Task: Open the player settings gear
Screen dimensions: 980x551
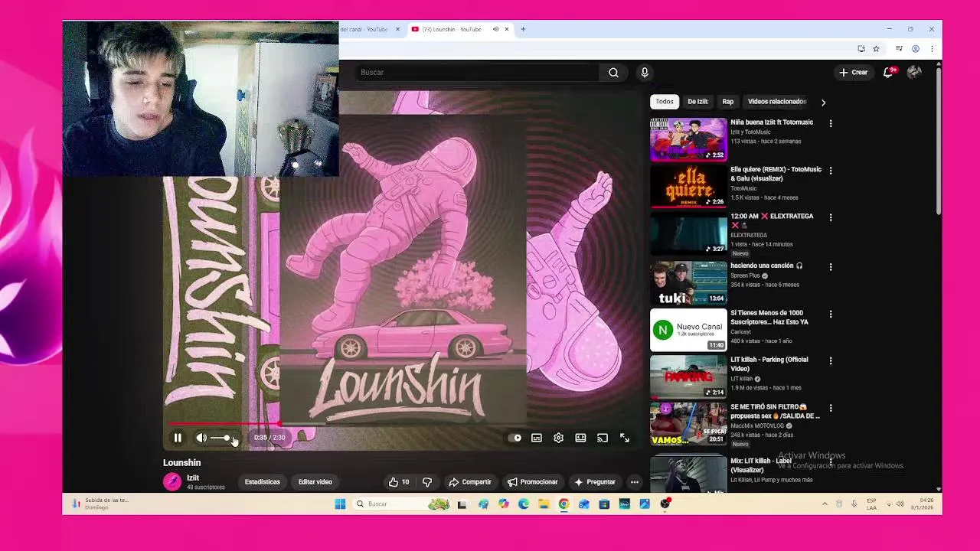Action: pyautogui.click(x=558, y=438)
